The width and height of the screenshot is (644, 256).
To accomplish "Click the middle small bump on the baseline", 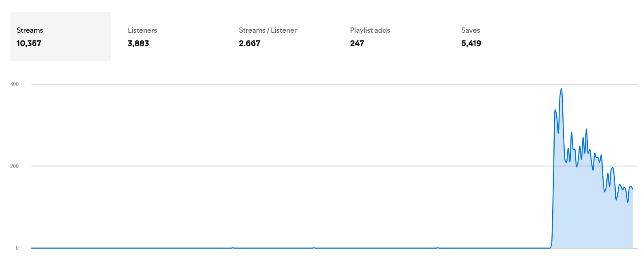I will click(x=314, y=248).
